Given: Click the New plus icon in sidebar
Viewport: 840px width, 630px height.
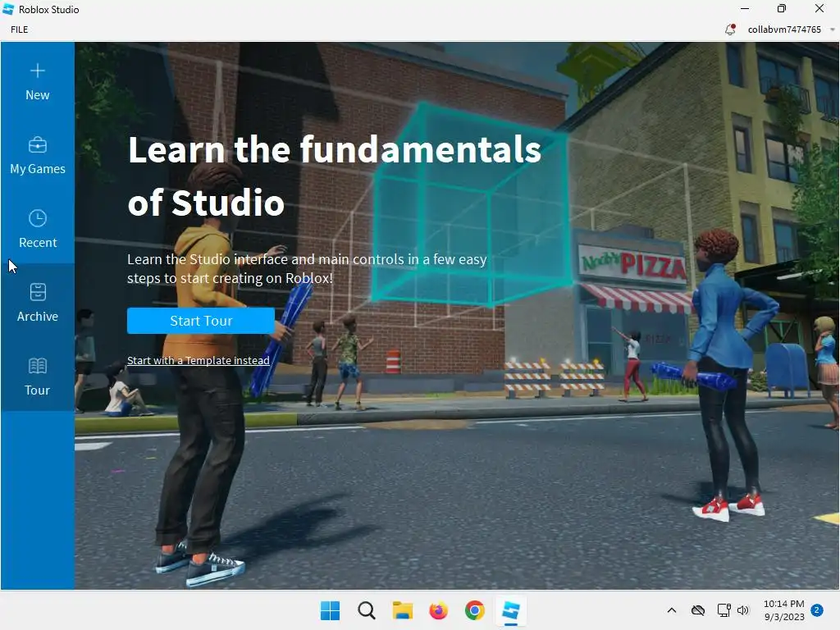Looking at the screenshot, I should tap(38, 71).
